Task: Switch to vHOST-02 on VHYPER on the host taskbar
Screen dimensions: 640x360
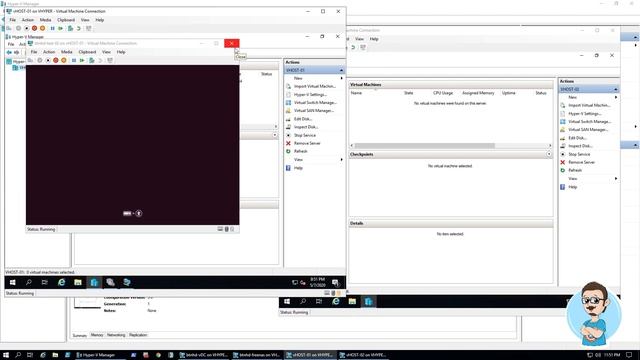Action: pos(363,355)
